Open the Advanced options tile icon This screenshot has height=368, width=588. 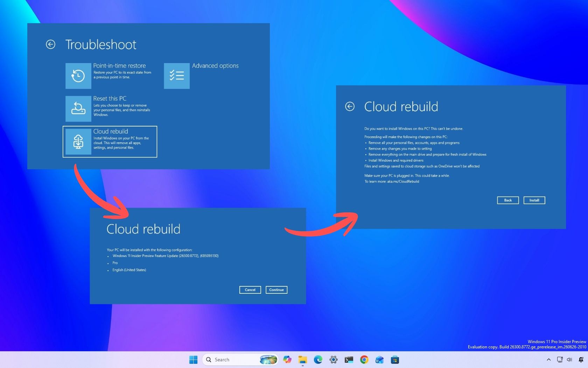(x=177, y=76)
